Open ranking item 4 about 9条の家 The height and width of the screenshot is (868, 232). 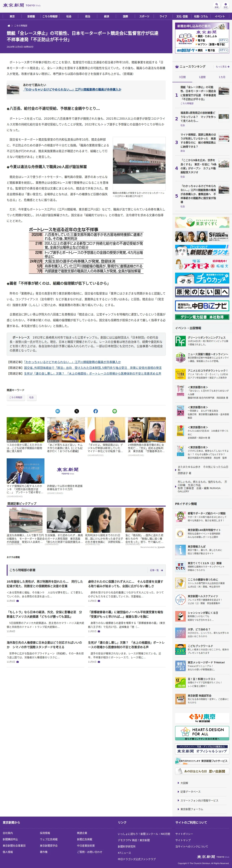point(202,168)
